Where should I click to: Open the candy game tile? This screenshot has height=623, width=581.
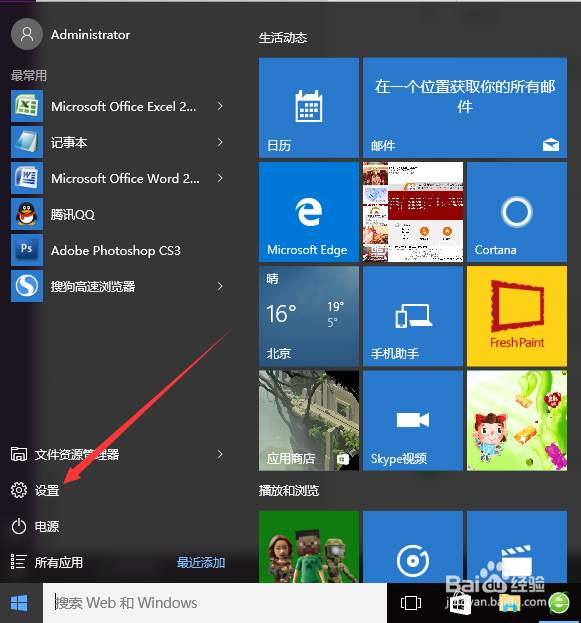pos(517,421)
